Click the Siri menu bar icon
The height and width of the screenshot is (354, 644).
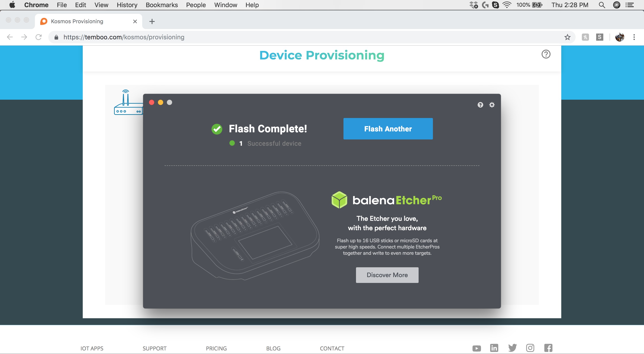coord(616,5)
